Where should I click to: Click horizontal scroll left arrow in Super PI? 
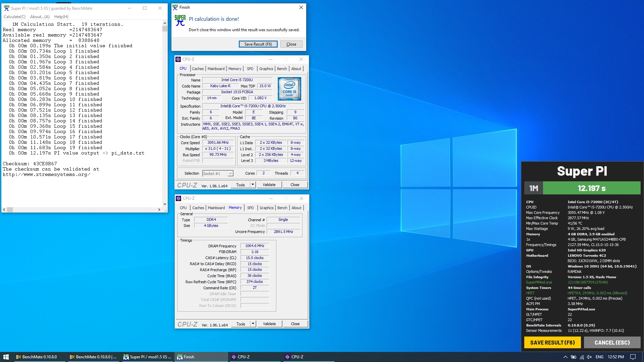pos(4,210)
